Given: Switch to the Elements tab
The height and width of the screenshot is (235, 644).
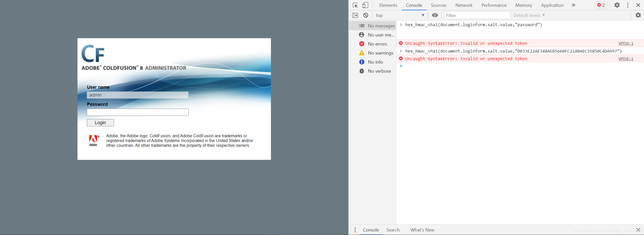Looking at the screenshot, I should coord(388,5).
